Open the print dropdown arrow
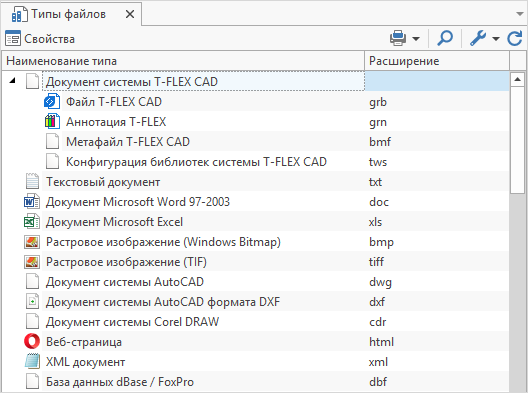This screenshot has height=393, width=528. tap(416, 39)
